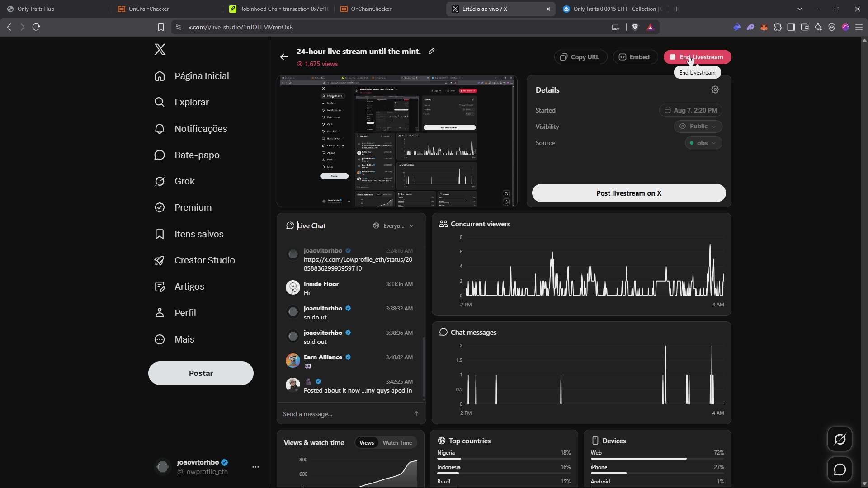Go to Perfil profile page
Screen dimensions: 868x488
coord(175,313)
